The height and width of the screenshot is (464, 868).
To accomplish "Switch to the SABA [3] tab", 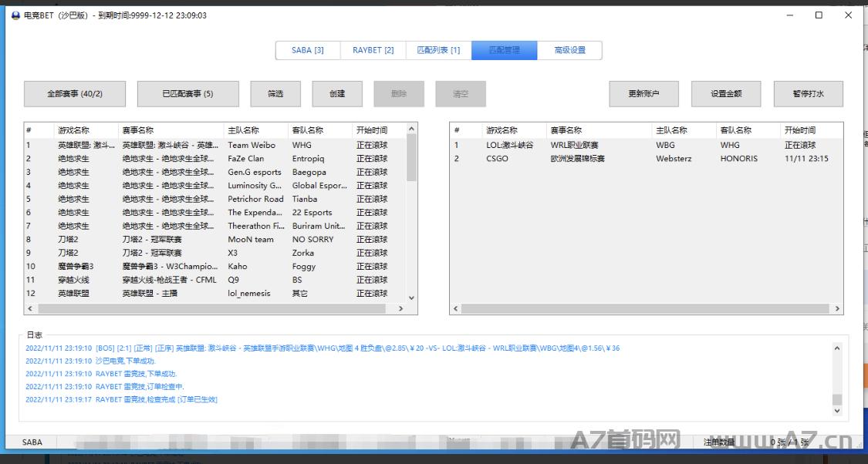I will coord(308,50).
